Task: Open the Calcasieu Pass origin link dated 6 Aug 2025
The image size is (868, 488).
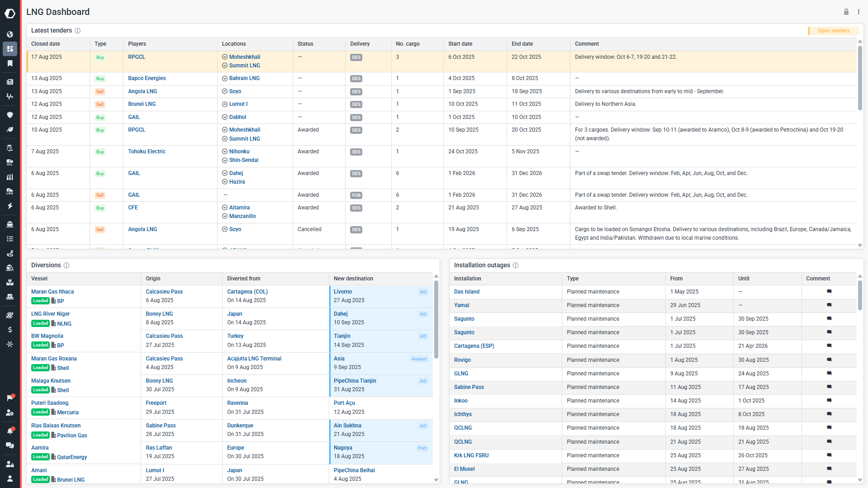Action: click(164, 292)
